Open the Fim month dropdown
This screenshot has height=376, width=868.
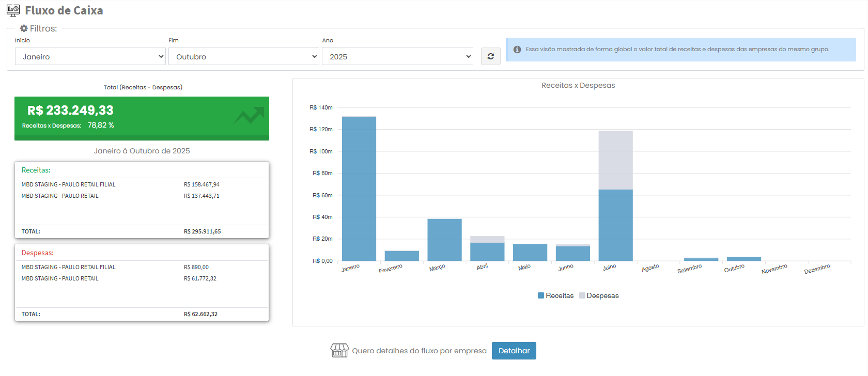[243, 56]
